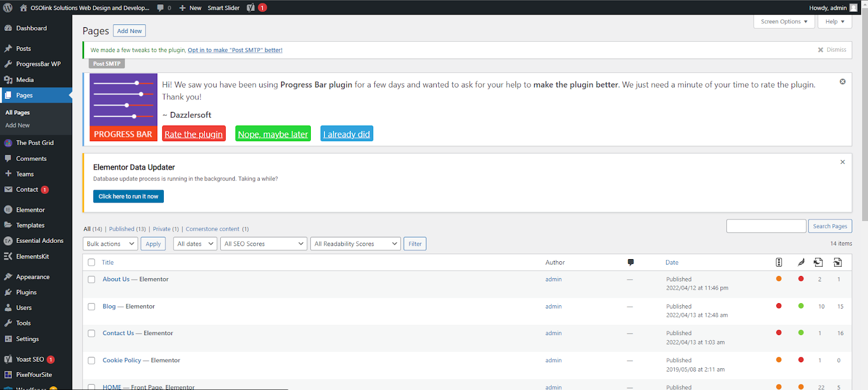Sort by SEO score column icon
The image size is (868, 390).
point(778,262)
